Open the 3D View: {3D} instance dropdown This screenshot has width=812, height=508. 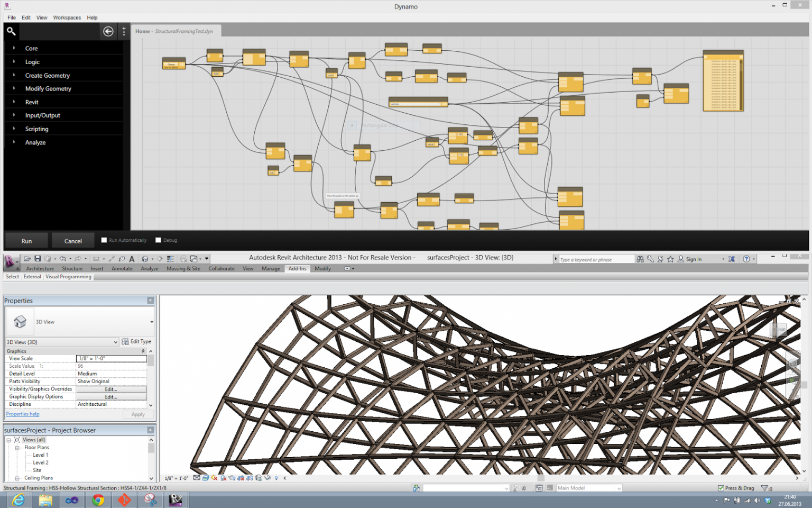62,342
